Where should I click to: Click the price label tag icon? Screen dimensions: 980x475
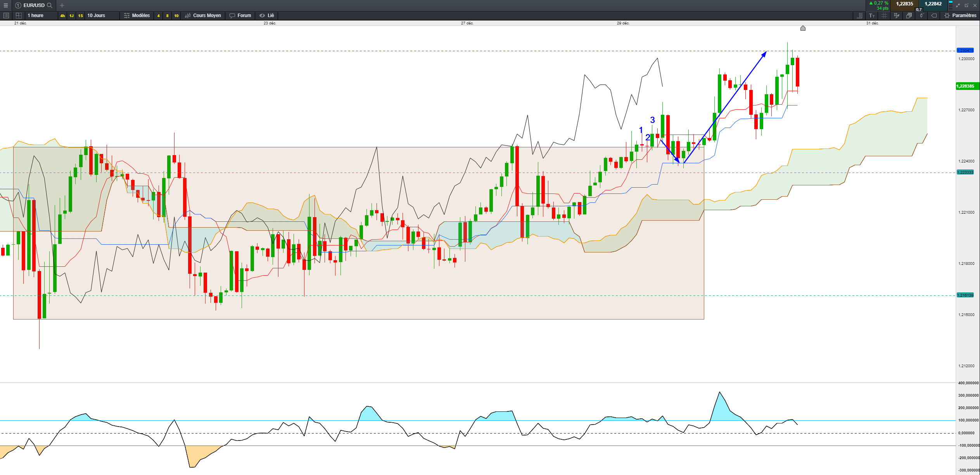934,16
